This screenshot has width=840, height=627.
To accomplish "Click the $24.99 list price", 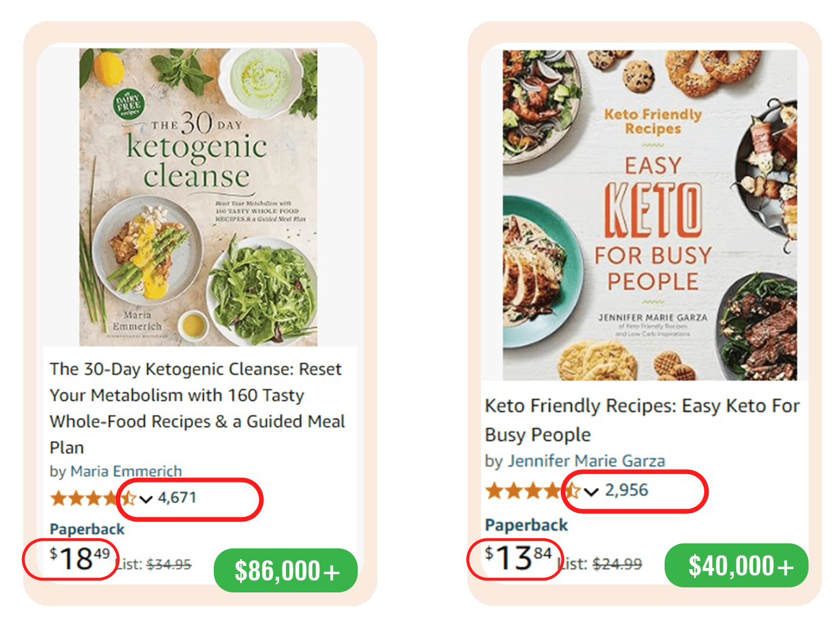I will 617,564.
